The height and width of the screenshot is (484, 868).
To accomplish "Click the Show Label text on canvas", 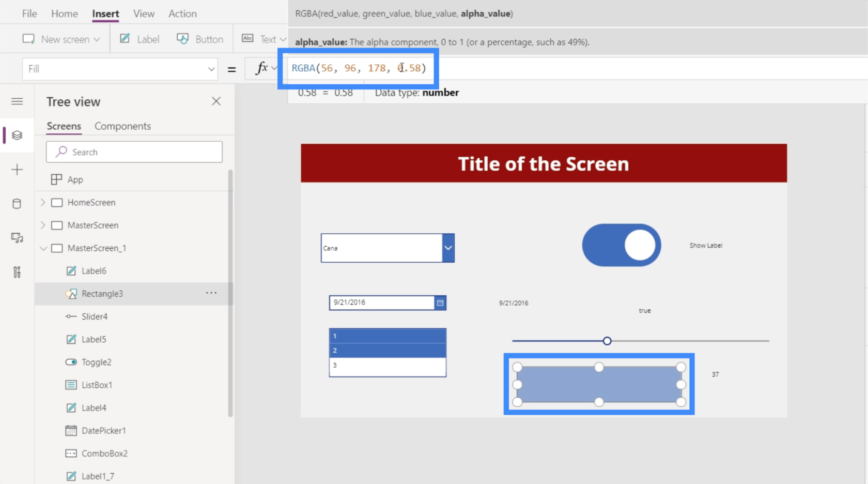I will pos(706,246).
